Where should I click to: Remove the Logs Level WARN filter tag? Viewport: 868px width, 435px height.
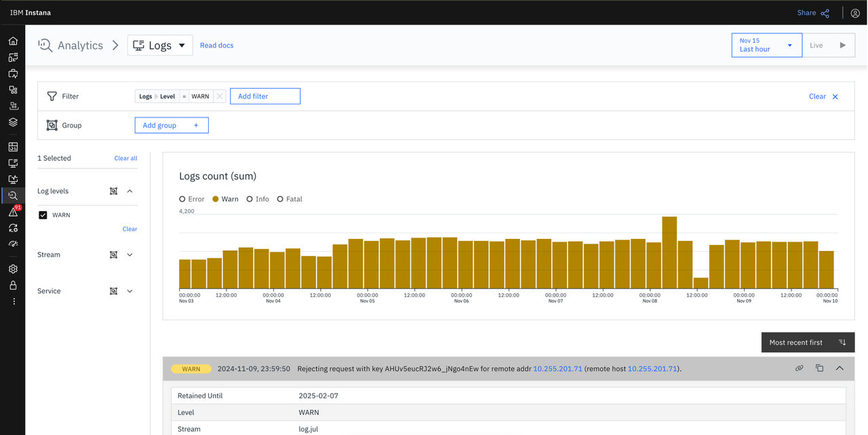219,96
